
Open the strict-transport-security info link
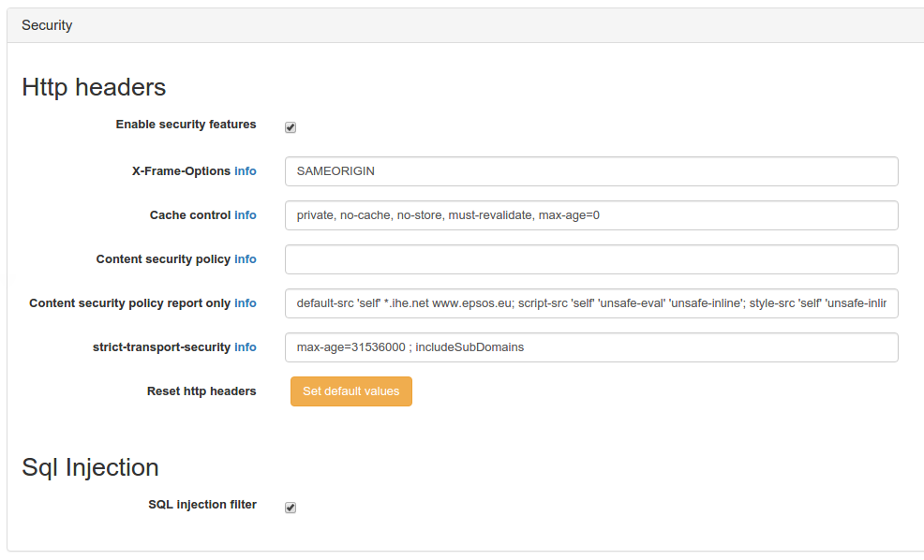245,347
